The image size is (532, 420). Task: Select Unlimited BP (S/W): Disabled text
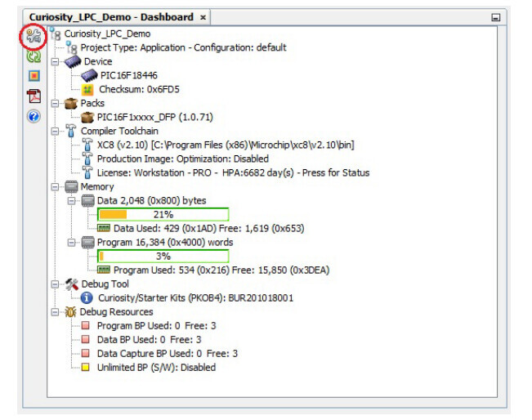pos(156,368)
